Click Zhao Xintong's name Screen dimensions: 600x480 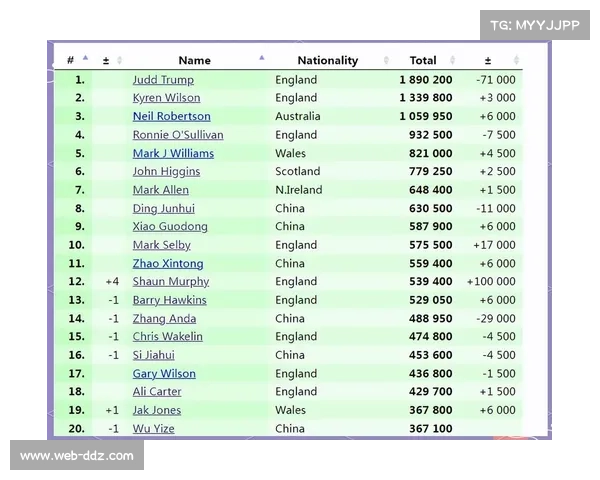(167, 263)
